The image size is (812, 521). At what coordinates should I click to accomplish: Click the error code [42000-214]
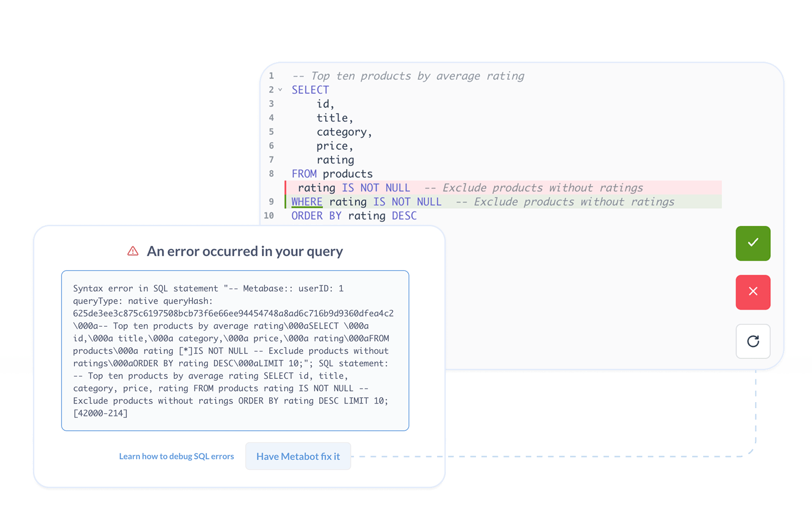point(101,413)
